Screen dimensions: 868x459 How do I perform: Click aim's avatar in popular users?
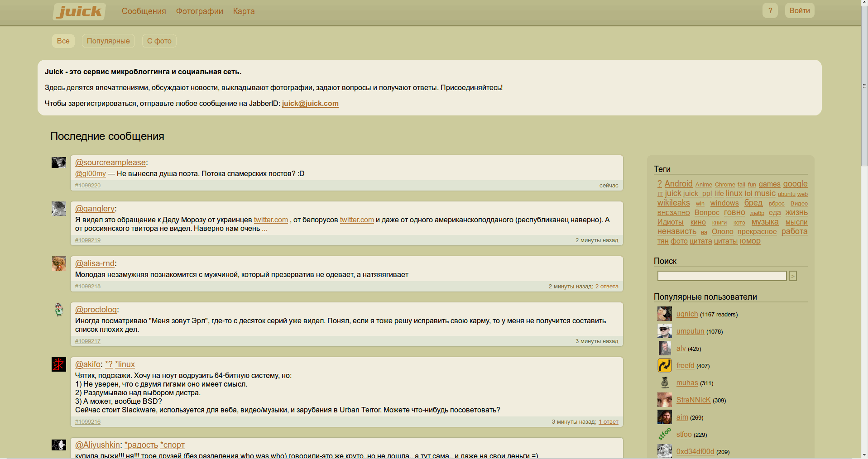tap(665, 417)
